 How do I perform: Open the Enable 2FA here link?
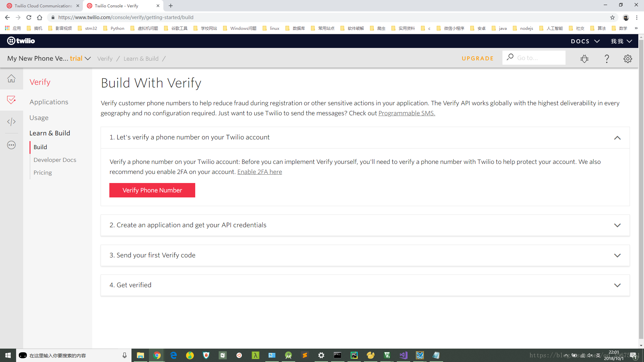(x=260, y=172)
